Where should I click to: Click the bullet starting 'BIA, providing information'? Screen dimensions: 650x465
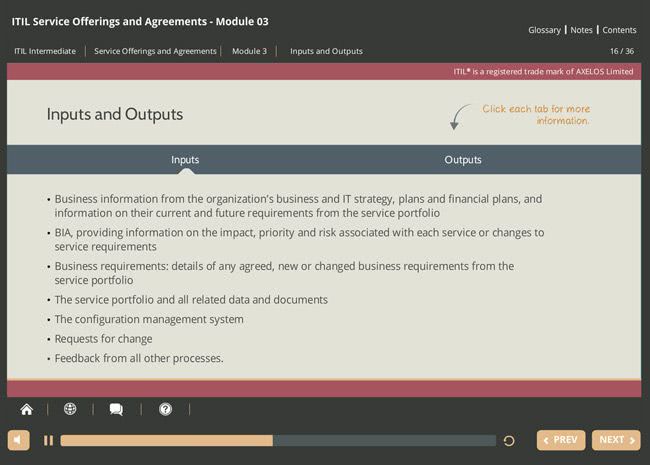pyautogui.click(x=299, y=240)
